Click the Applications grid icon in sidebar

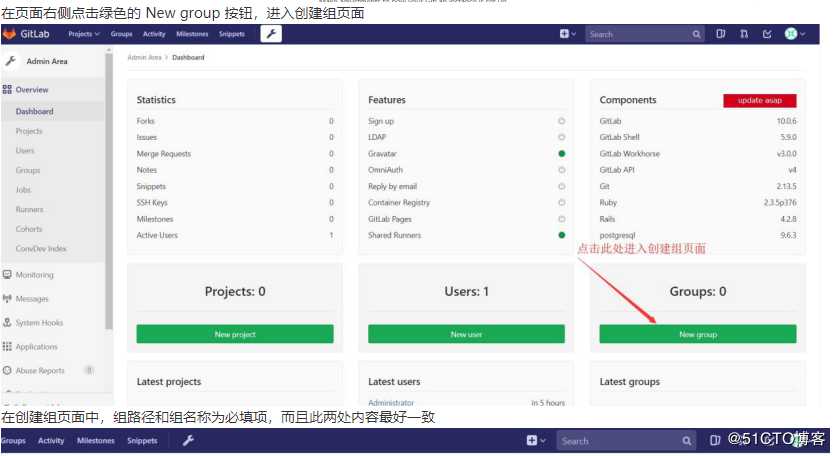pos(7,347)
